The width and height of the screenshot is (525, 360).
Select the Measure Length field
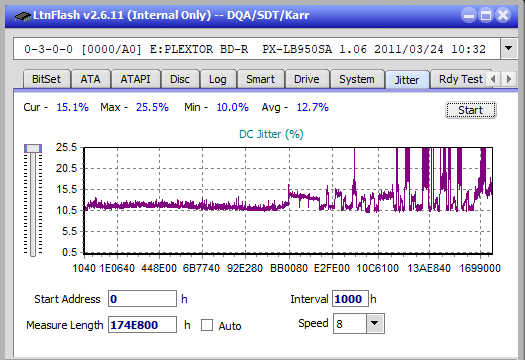pos(142,325)
